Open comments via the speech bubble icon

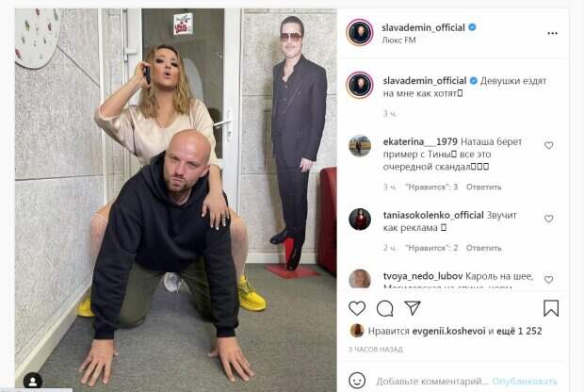[x=384, y=308]
